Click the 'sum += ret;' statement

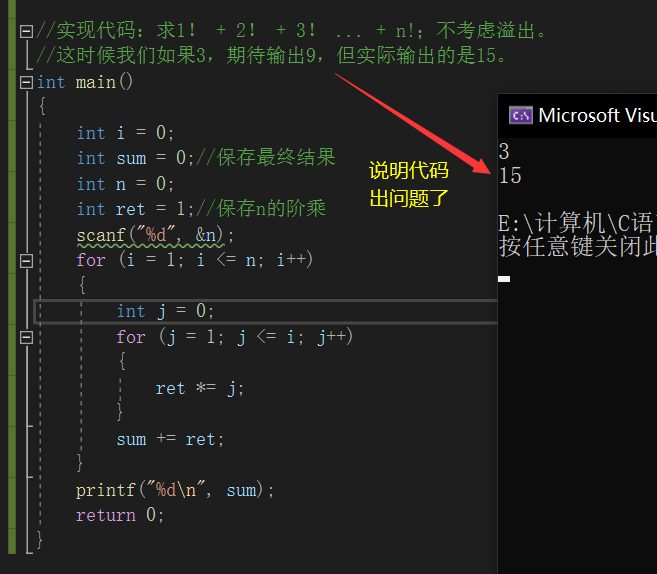coord(171,440)
